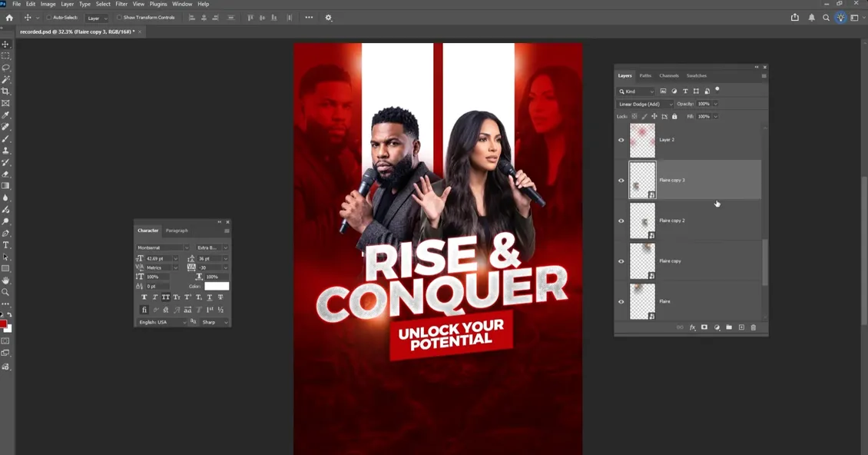Open the white text Color swatch
Viewport: 868px width, 455px height.
tap(217, 286)
